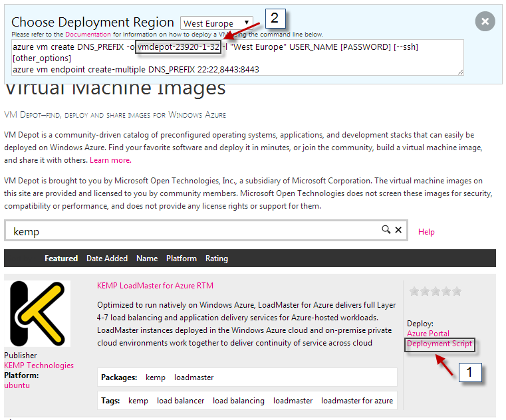Rate the image using the star icons
The width and height of the screenshot is (506, 420).
(x=435, y=291)
